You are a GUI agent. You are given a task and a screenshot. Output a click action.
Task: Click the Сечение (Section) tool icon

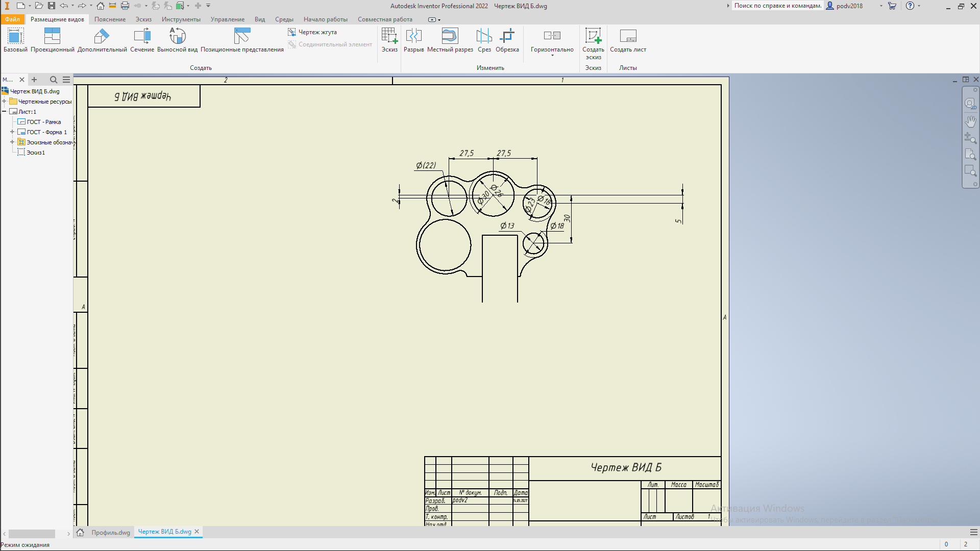(142, 37)
